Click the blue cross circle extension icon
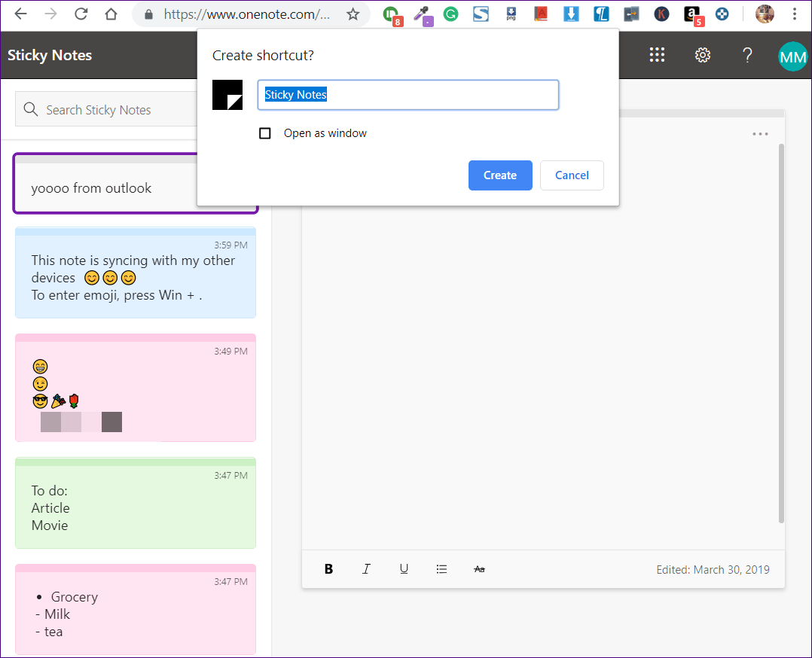This screenshot has width=812, height=658. (722, 14)
